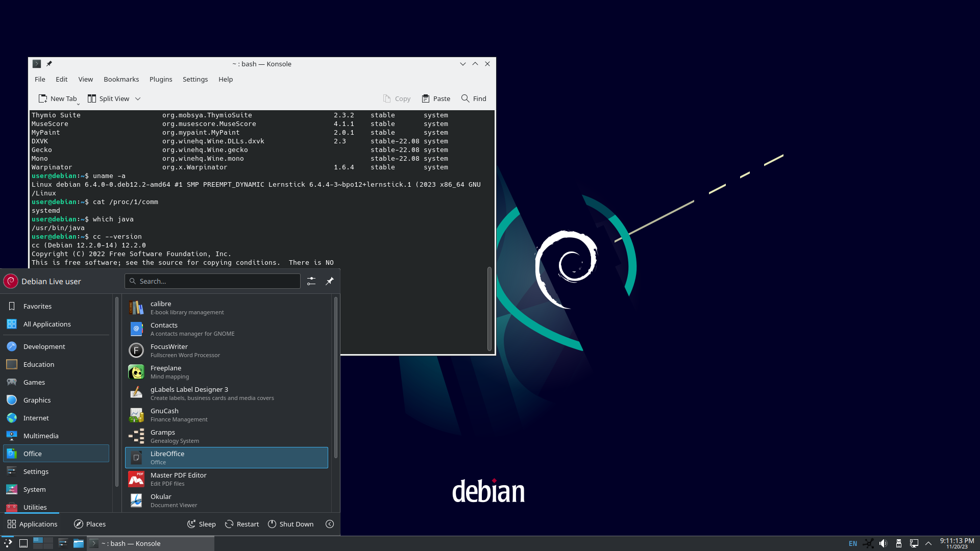Click the Restart button
This screenshot has width=980, height=551.
click(x=242, y=524)
